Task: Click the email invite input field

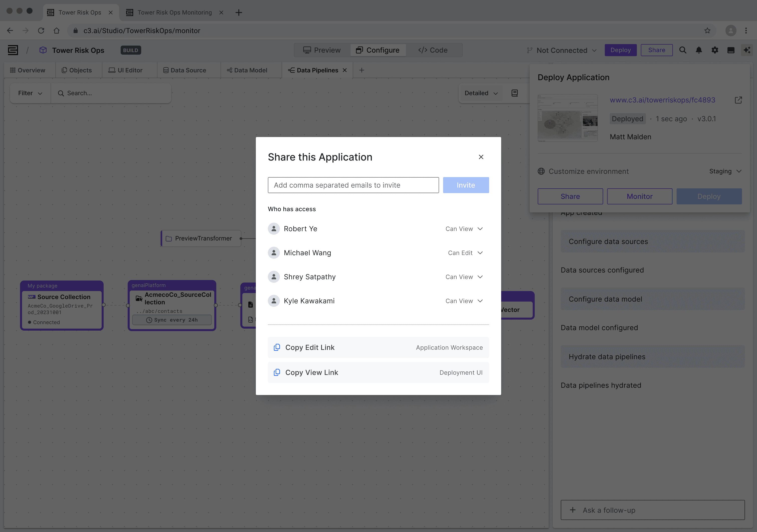Action: (353, 185)
